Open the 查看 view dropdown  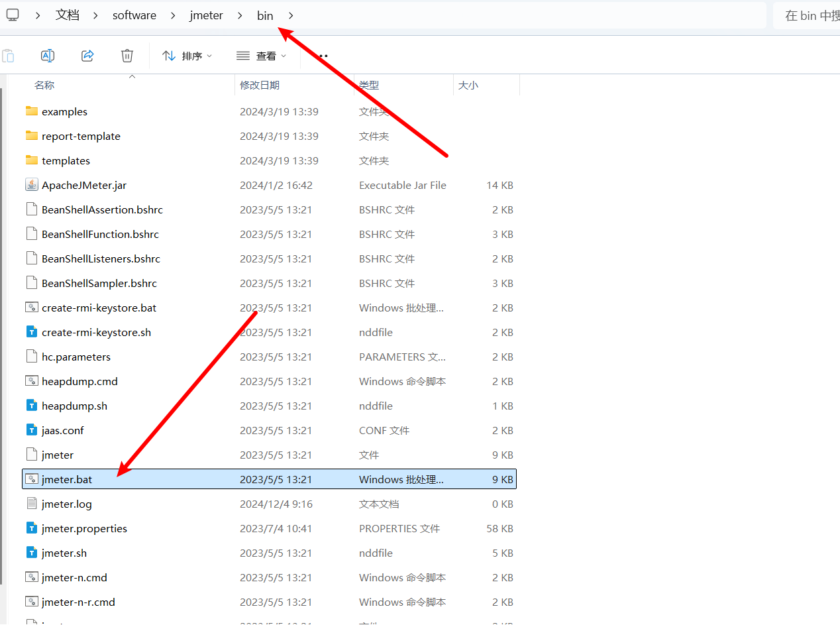click(x=262, y=56)
